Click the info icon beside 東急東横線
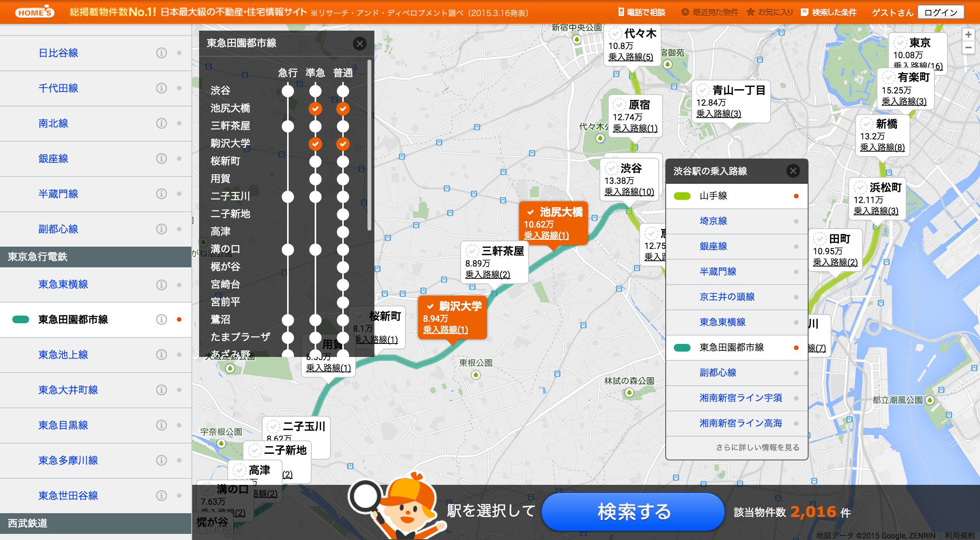Image resolution: width=980 pixels, height=540 pixels. click(x=161, y=285)
